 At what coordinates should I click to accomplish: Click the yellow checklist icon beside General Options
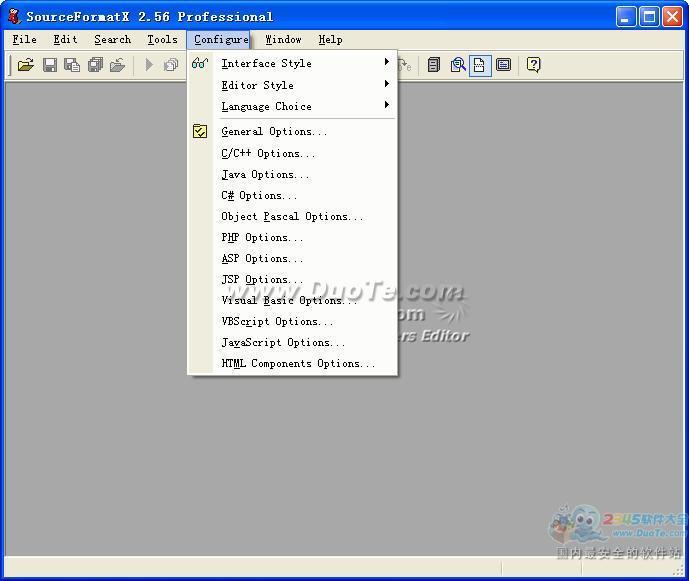click(x=200, y=131)
